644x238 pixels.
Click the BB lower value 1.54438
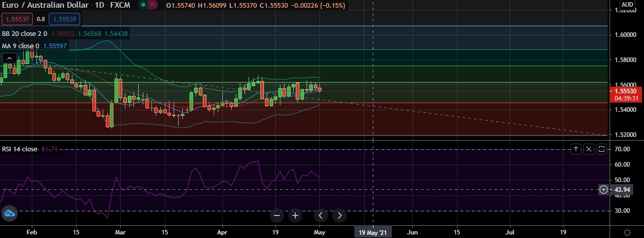[x=116, y=34]
